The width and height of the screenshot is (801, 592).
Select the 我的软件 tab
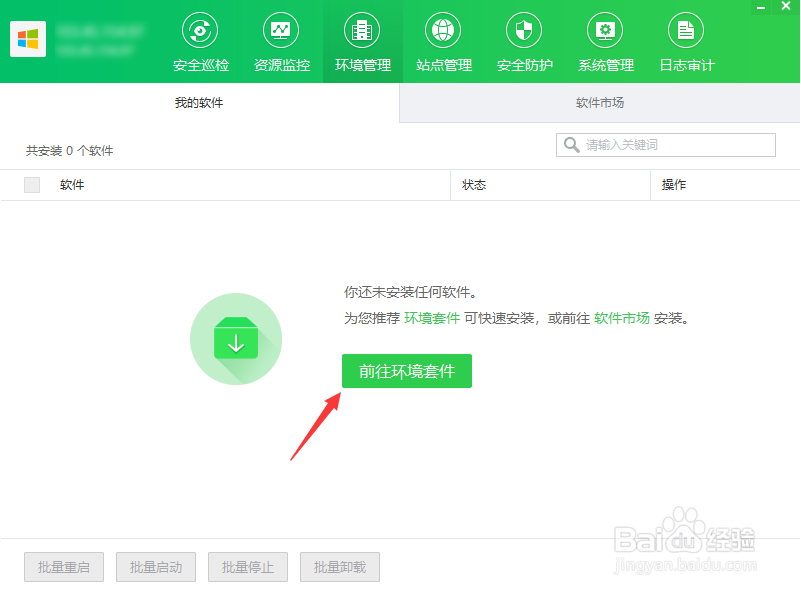[199, 104]
